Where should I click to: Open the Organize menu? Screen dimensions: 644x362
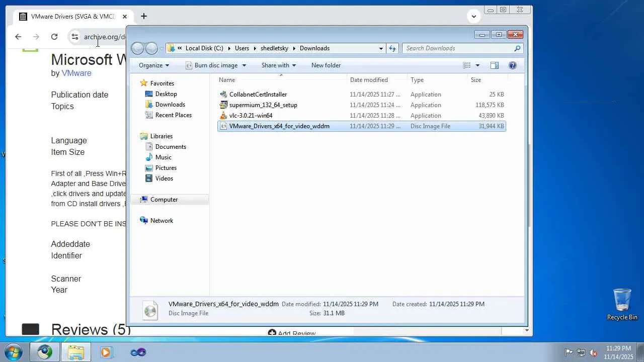154,65
